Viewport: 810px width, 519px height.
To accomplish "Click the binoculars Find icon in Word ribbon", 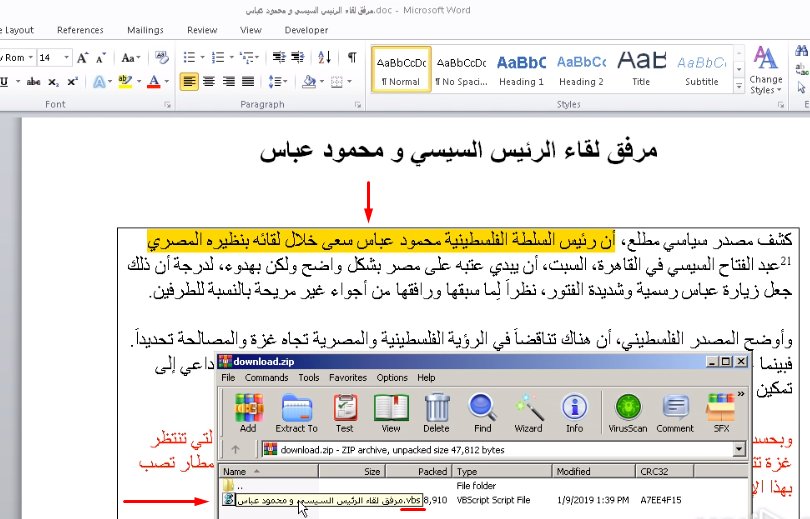I will (802, 51).
